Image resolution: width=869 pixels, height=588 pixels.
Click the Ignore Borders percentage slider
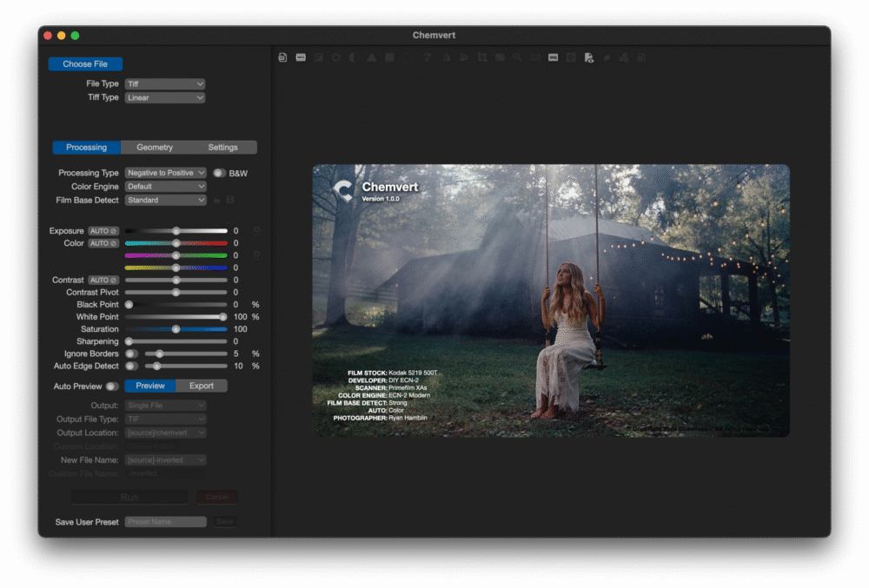tap(186, 353)
